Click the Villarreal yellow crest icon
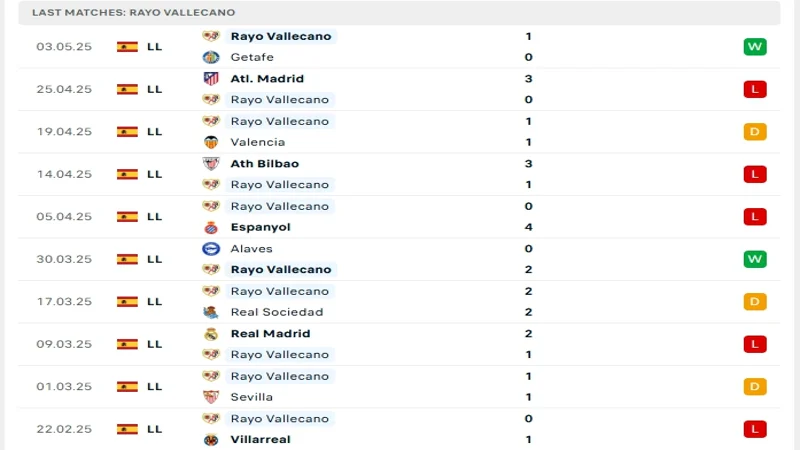The width and height of the screenshot is (800, 450). pos(211,439)
